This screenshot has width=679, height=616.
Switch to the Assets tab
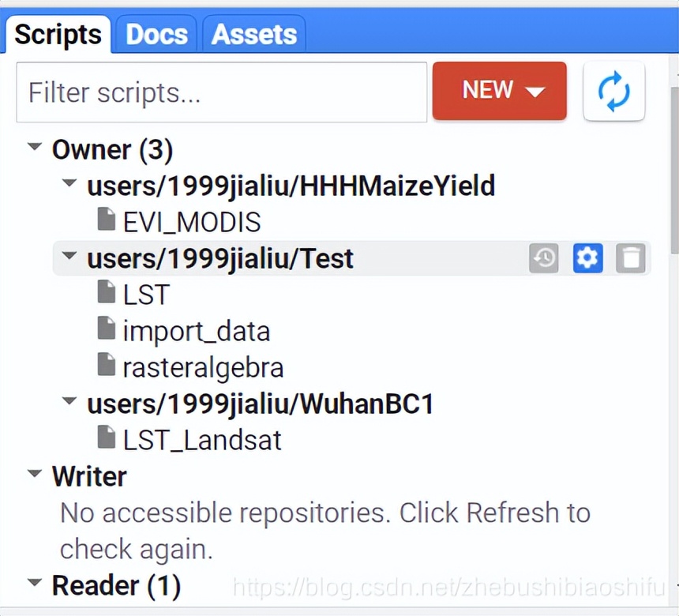click(x=253, y=34)
